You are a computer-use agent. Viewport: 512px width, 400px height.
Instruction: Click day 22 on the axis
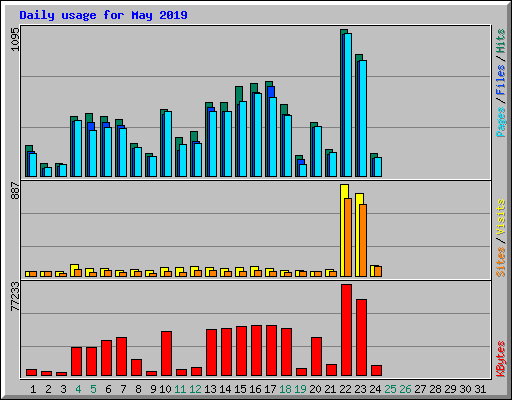(345, 389)
